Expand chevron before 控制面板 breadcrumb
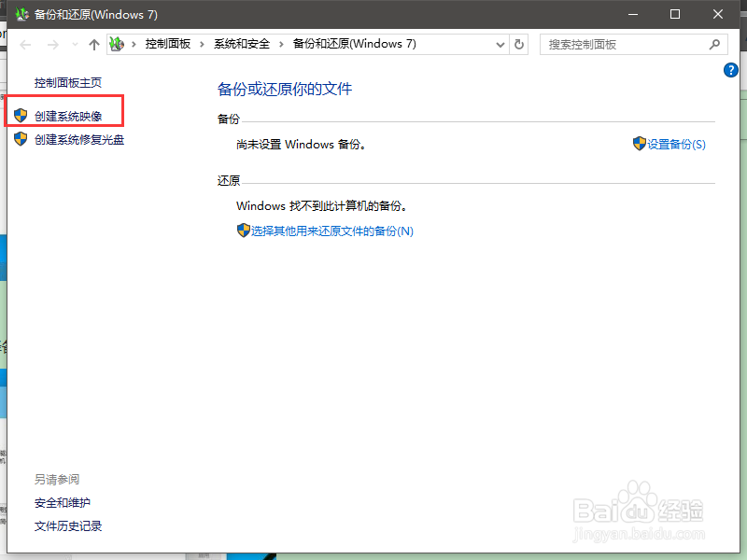The image size is (747, 560). click(x=134, y=44)
